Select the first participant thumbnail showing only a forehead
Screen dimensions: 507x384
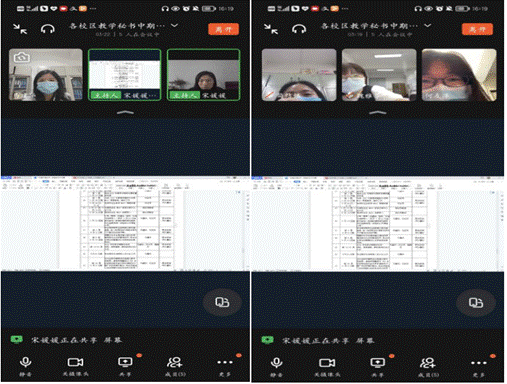click(299, 75)
